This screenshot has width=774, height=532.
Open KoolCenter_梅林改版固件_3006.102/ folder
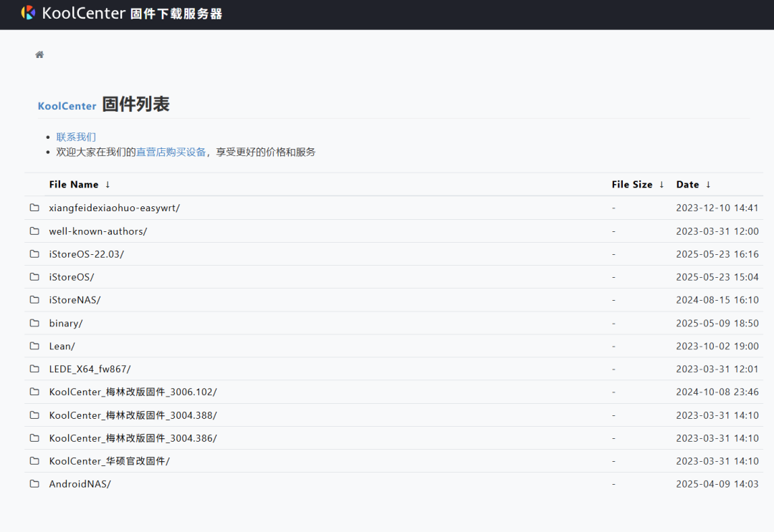coord(133,392)
